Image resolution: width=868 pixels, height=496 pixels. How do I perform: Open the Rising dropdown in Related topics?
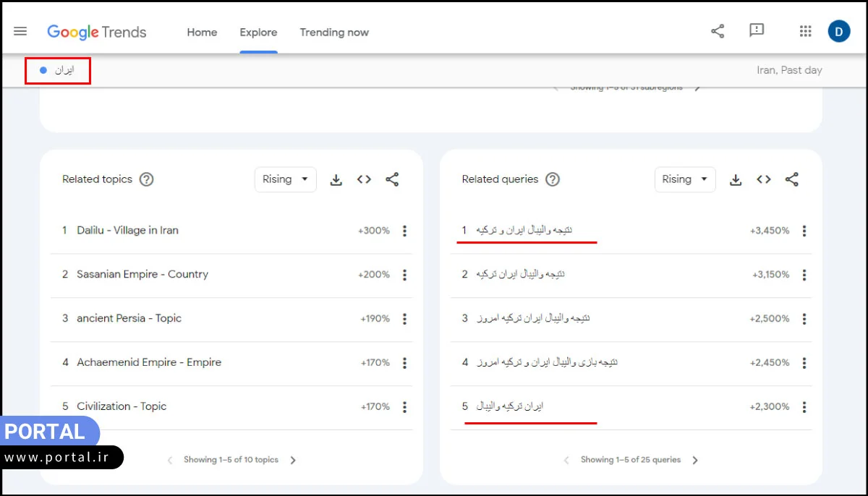(285, 179)
